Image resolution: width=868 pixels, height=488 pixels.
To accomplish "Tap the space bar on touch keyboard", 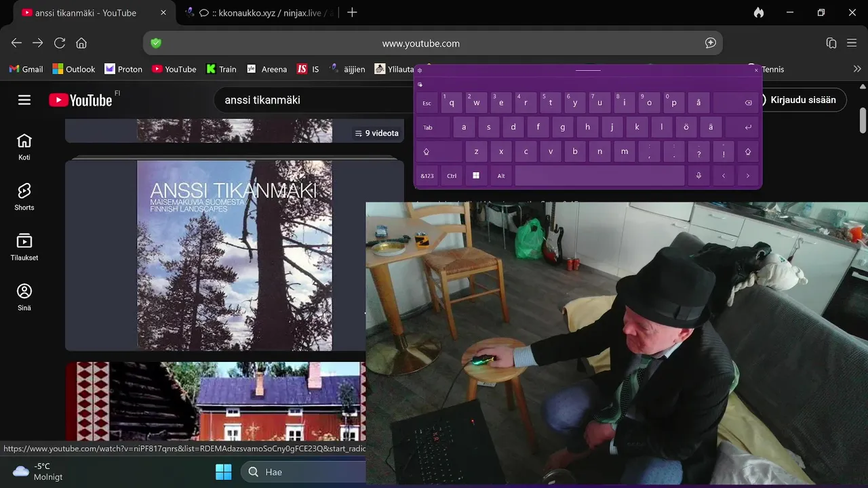I will 599,176.
